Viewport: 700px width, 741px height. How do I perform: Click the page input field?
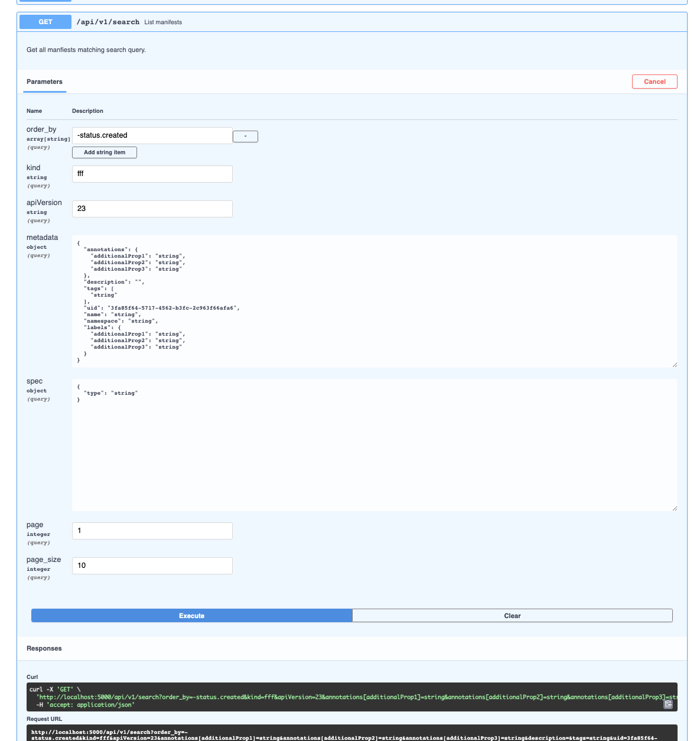coord(152,531)
